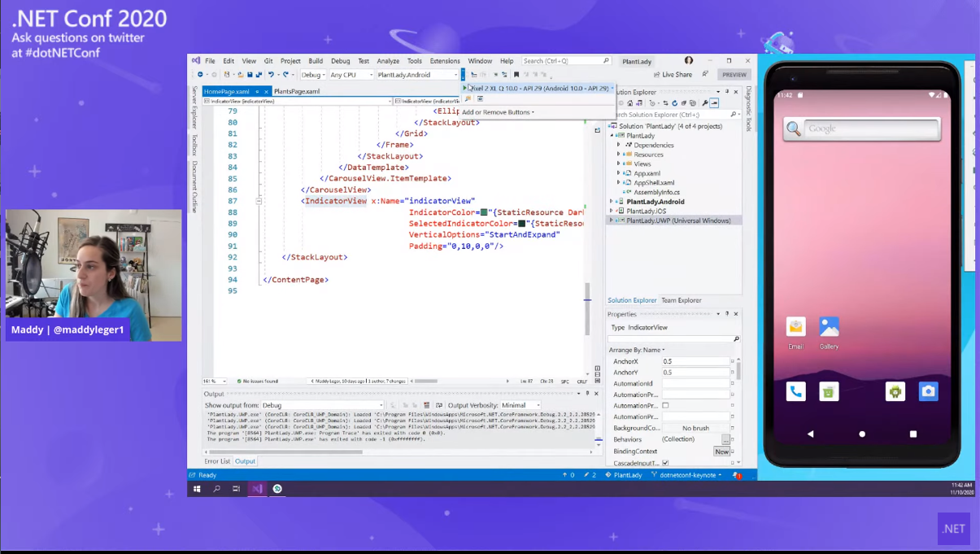Toggle the CascadeInputTransparent checkbox
The height and width of the screenshot is (554, 980).
[x=665, y=463]
